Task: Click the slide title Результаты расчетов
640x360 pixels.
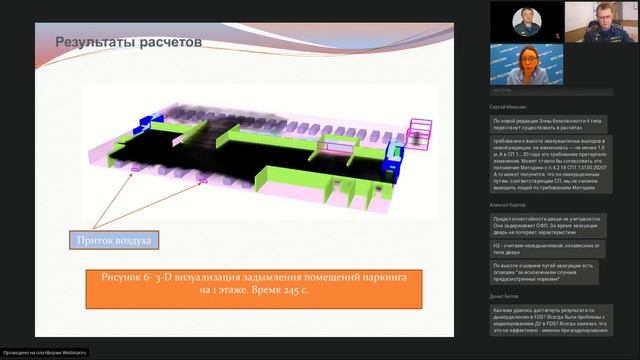Action: pos(128,42)
